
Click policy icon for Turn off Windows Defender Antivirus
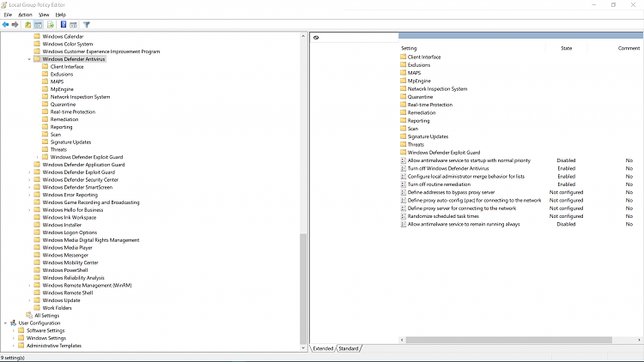(404, 168)
